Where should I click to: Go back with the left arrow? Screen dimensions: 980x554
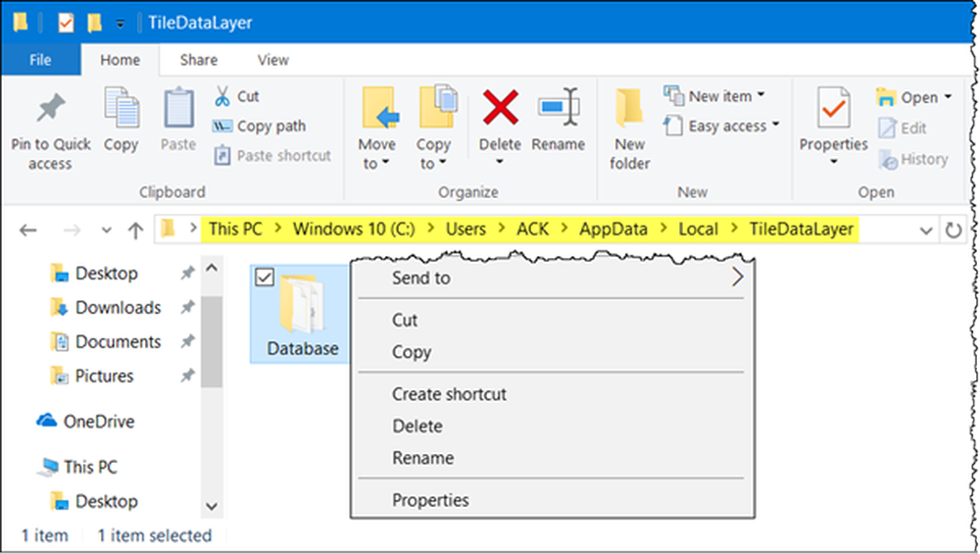point(28,230)
